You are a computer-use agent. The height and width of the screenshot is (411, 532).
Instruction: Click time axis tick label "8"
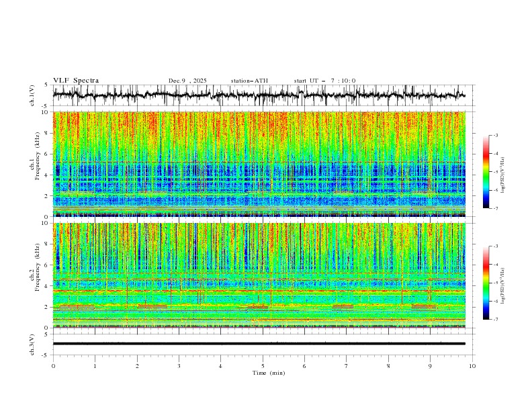coord(388,366)
